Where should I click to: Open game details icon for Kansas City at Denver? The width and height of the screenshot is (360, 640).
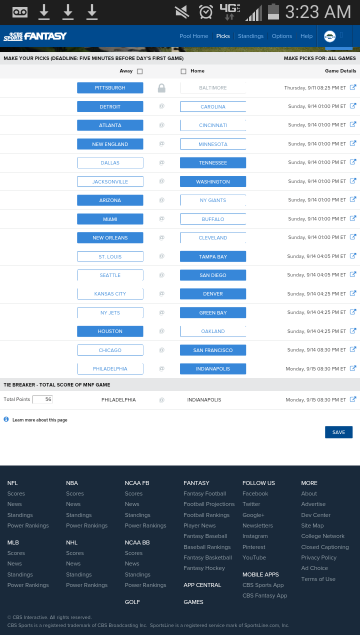click(x=353, y=293)
